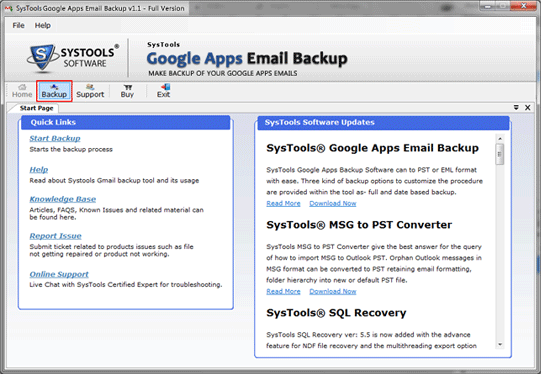The height and width of the screenshot is (374, 541).
Task: Open the Online Support link
Action: 59,274
